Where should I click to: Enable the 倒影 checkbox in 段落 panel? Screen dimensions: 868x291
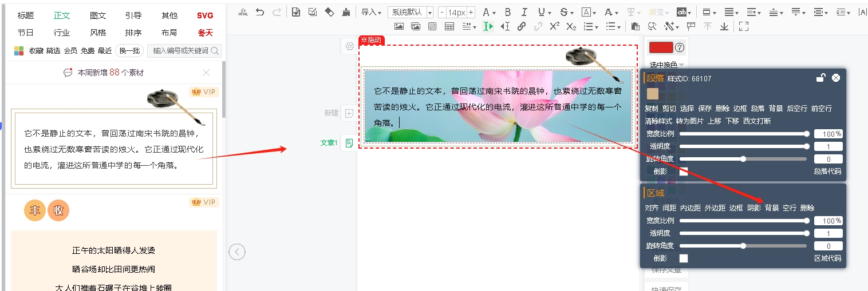point(684,172)
